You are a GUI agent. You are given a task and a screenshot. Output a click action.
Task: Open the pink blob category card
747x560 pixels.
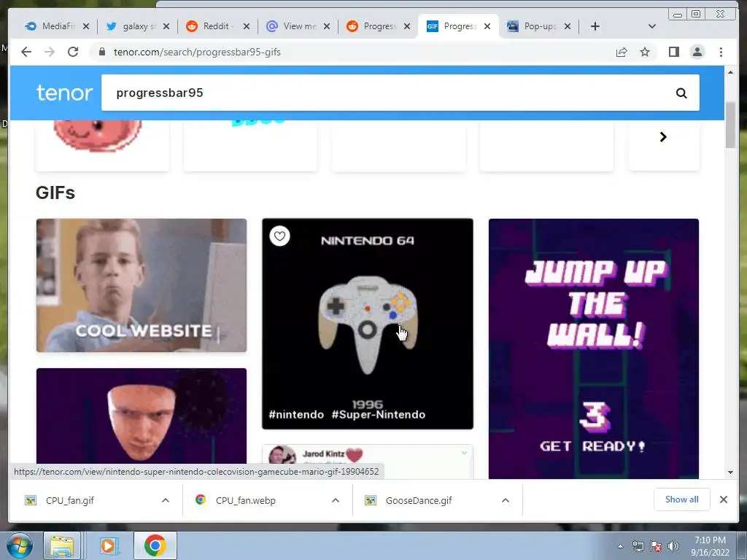pos(102,145)
